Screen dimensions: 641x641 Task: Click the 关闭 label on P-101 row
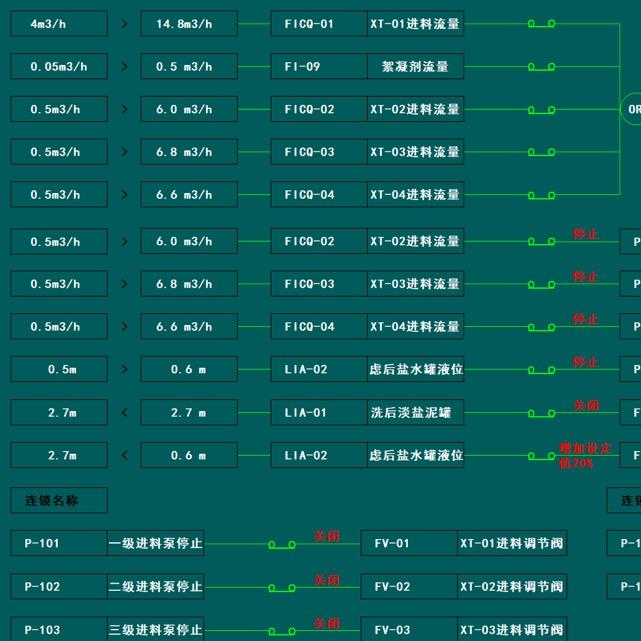point(327,536)
